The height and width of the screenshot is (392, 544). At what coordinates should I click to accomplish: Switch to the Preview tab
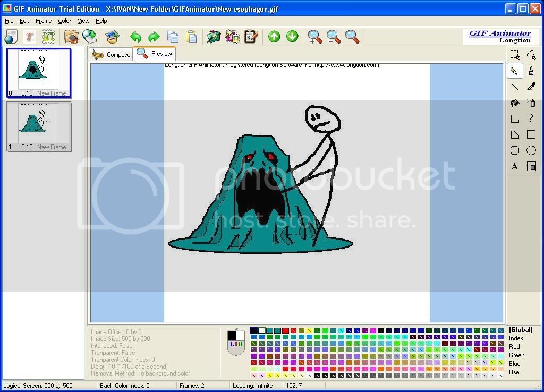tap(155, 54)
